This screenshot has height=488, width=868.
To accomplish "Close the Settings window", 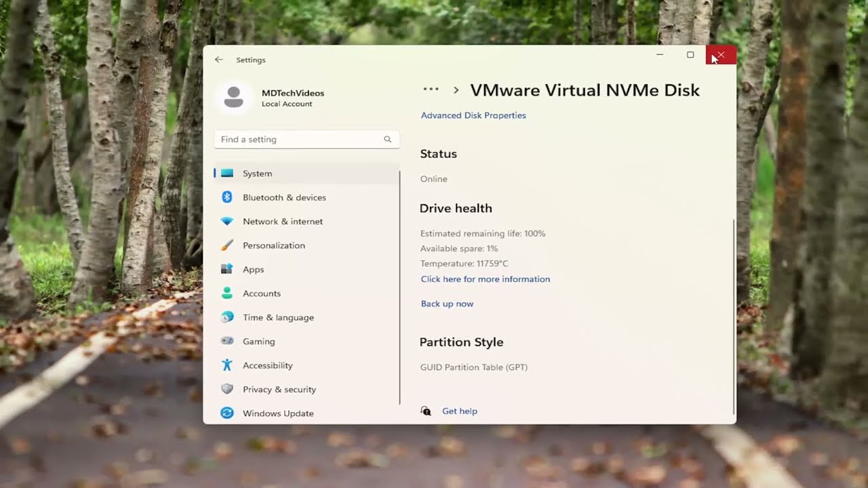I will click(721, 55).
